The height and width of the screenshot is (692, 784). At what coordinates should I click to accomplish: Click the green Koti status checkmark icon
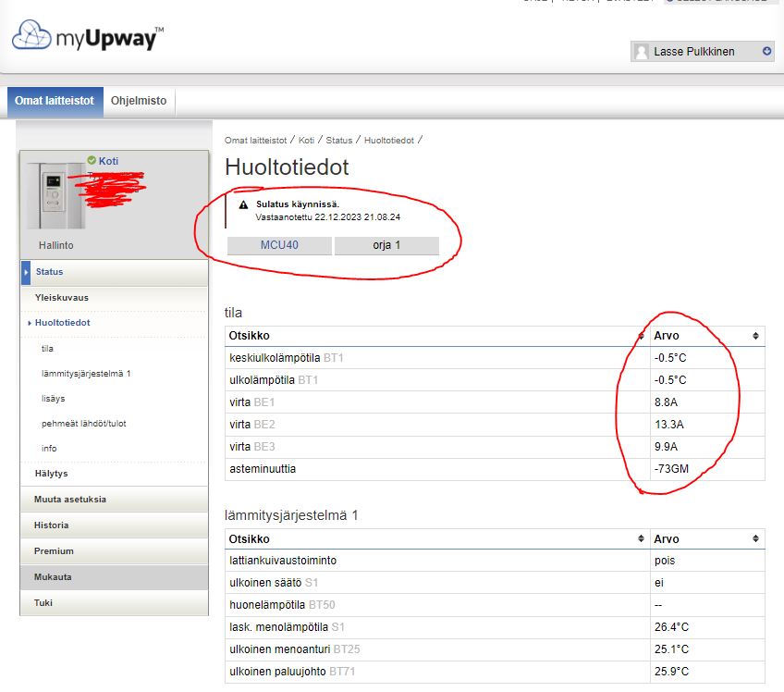tap(92, 160)
